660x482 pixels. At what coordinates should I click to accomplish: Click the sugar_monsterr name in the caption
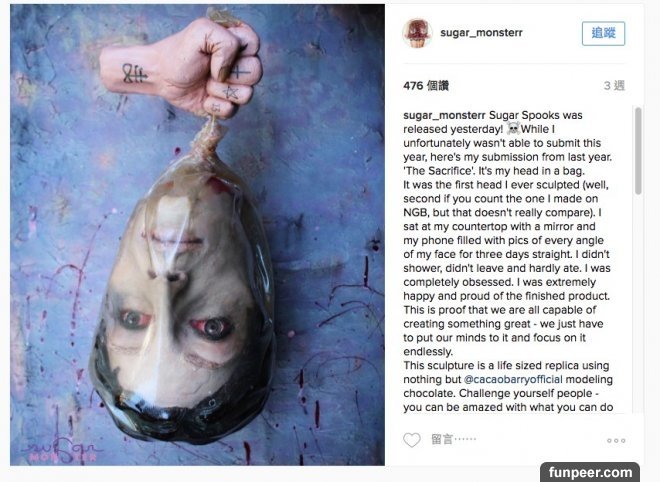point(444,115)
